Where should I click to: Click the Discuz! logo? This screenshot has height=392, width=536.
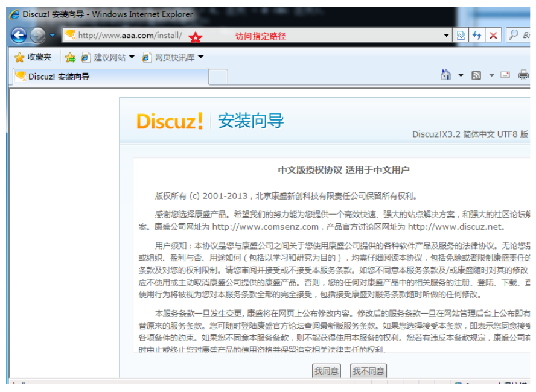[170, 121]
